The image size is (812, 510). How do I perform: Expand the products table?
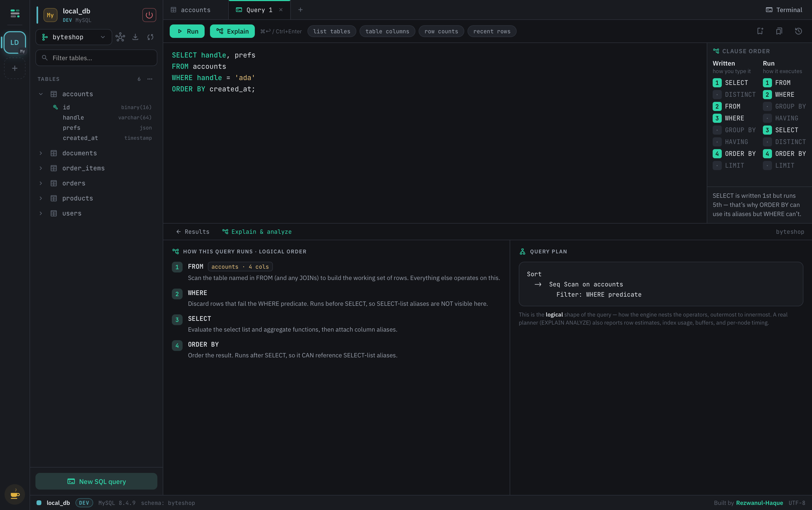(x=41, y=198)
